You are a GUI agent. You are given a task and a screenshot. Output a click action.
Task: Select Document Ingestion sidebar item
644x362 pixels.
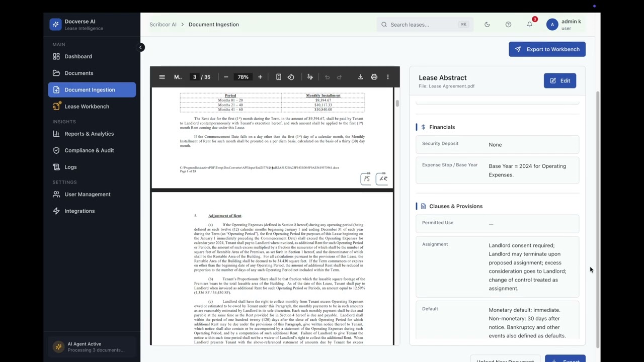coord(92,89)
